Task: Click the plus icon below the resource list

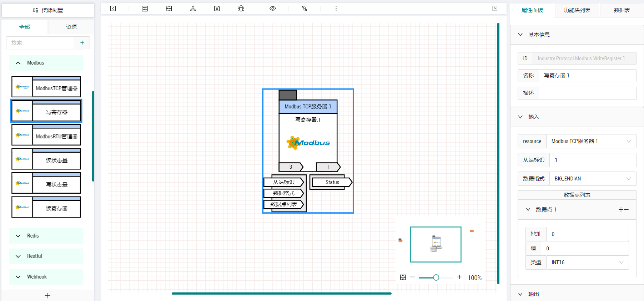Action: (x=48, y=296)
